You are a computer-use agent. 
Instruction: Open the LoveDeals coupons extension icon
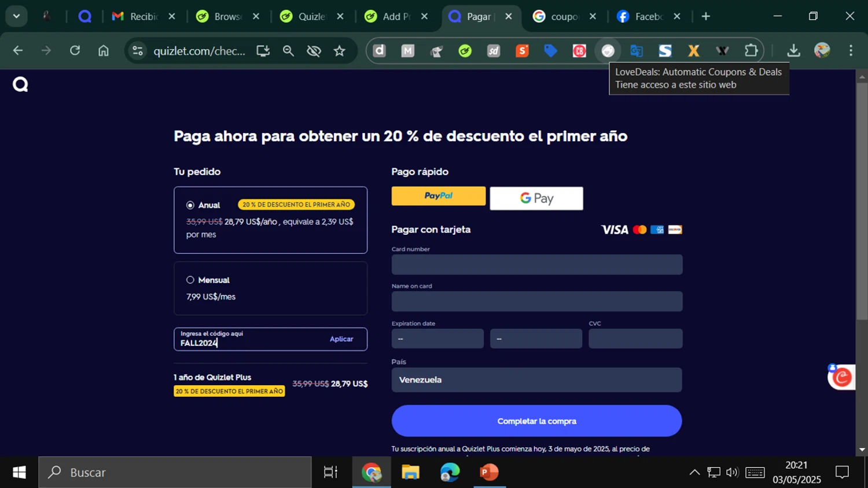coord(608,51)
